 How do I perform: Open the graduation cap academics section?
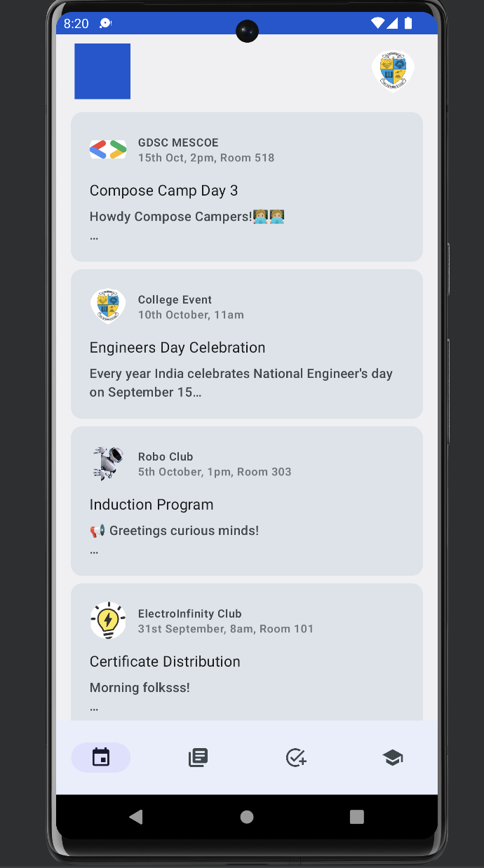pyautogui.click(x=393, y=757)
